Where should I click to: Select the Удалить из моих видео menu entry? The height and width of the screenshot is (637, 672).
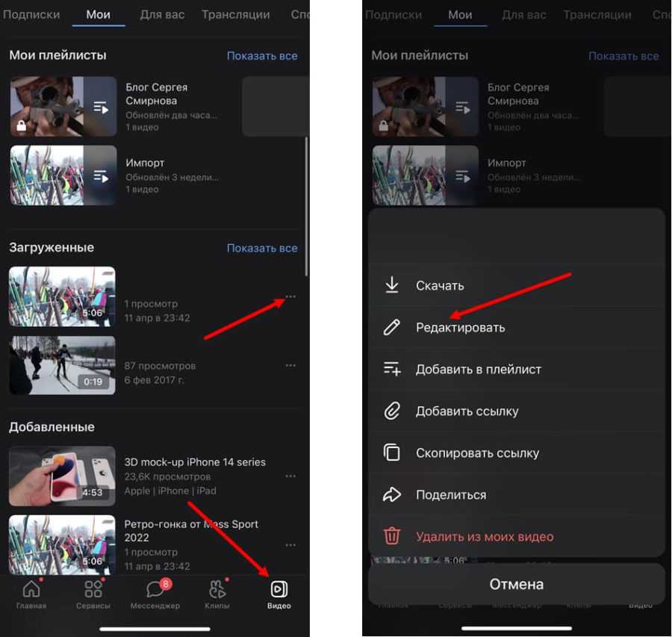[x=485, y=536]
